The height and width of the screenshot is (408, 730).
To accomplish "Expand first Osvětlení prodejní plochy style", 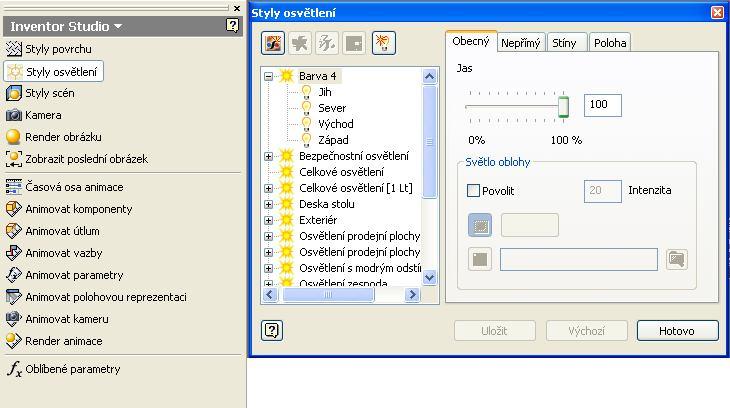I will point(268,236).
